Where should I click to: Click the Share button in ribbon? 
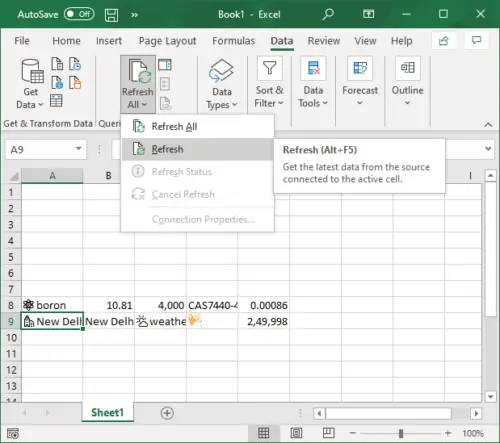pyautogui.click(x=443, y=41)
